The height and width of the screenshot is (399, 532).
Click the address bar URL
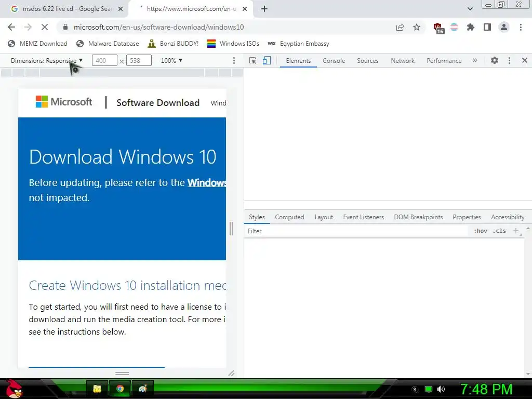[x=159, y=27]
